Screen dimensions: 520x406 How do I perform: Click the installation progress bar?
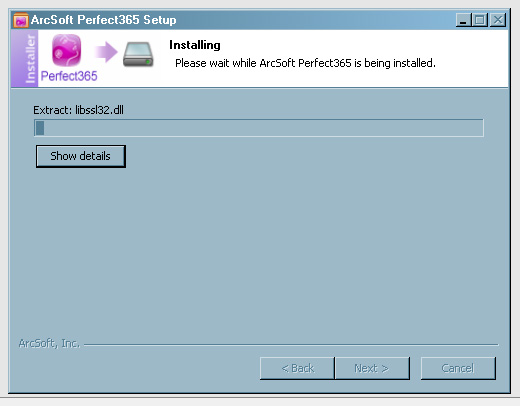tap(259, 128)
